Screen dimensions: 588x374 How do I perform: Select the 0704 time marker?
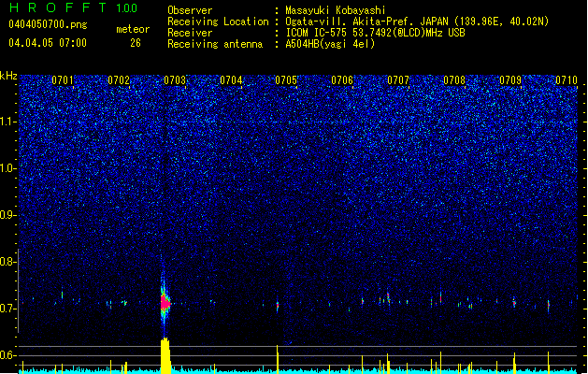(x=231, y=80)
